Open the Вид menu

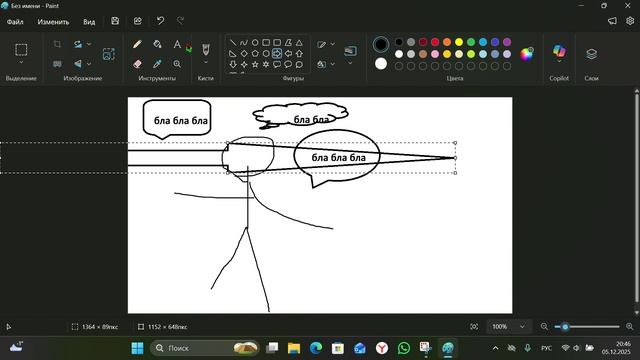pyautogui.click(x=89, y=22)
